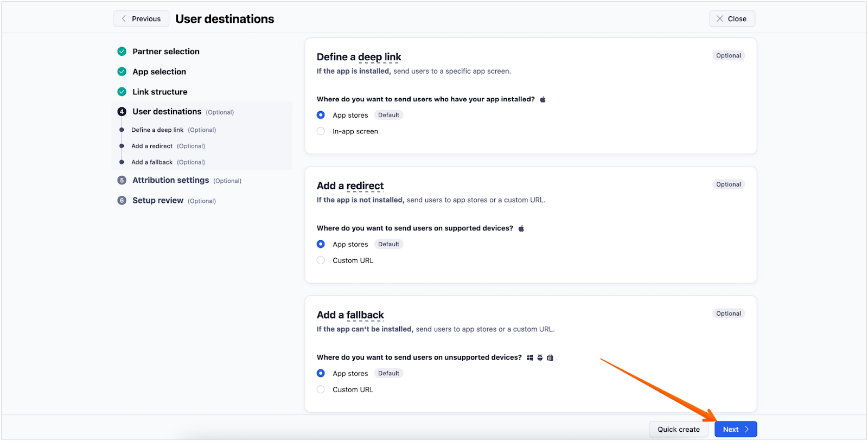Choose Custom URL in the redirect section

[x=321, y=260]
